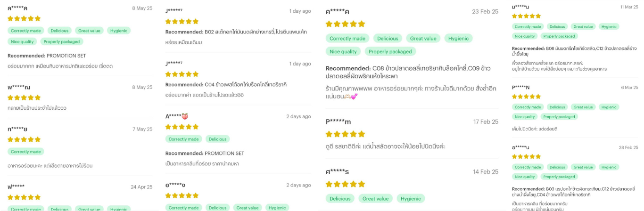Click the 'Hygienic' tag in the 28 Feb 25 review
The image size is (644, 211).
609,167
